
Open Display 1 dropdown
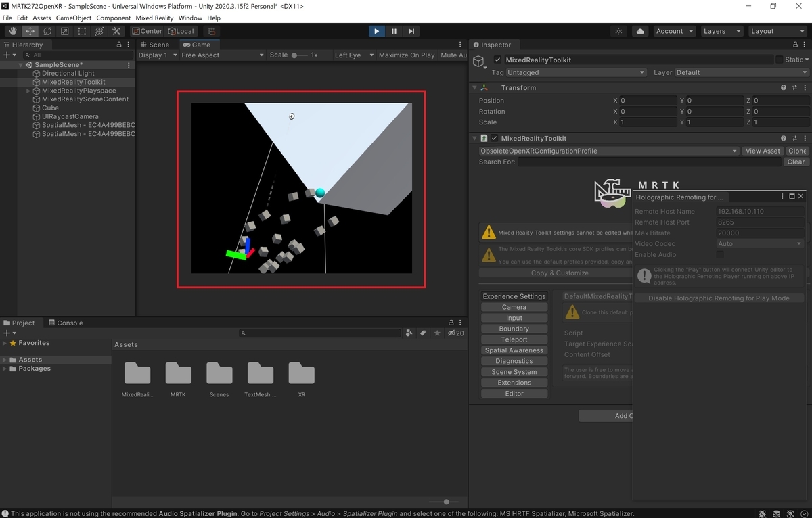(158, 55)
